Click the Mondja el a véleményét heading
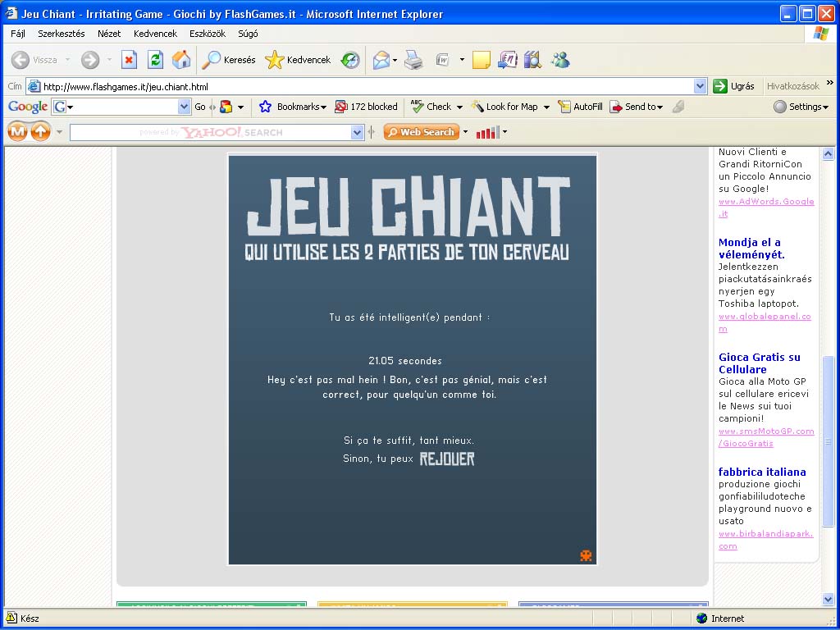Viewport: 840px width, 630px height. [751, 248]
